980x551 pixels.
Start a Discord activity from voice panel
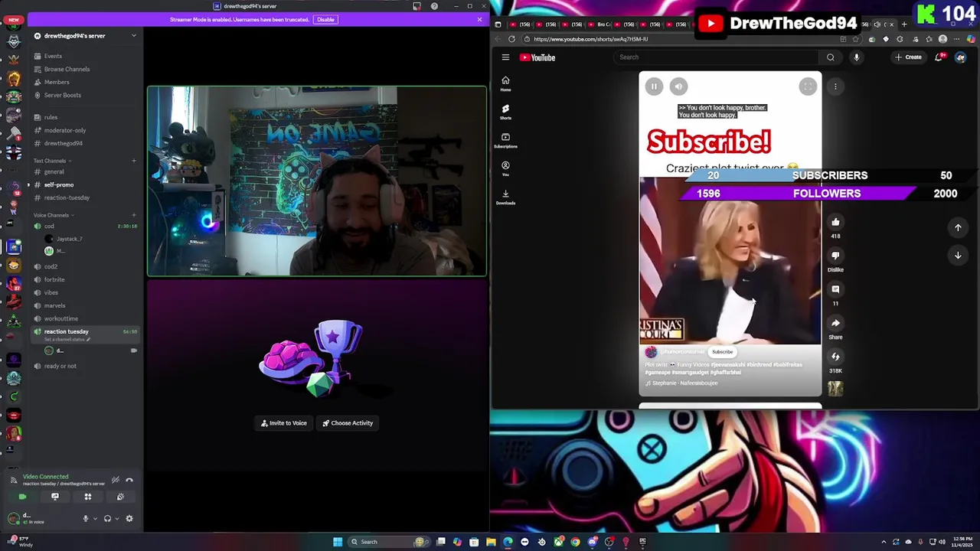click(x=88, y=497)
